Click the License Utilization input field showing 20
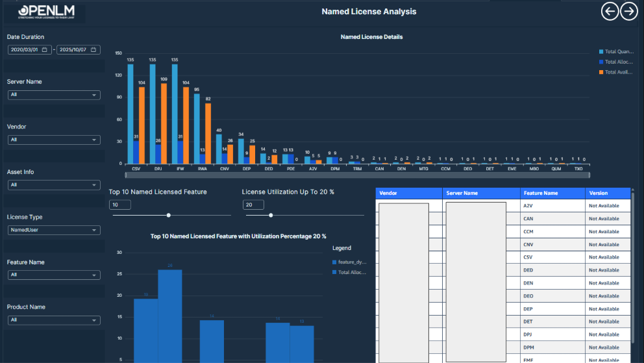This screenshot has width=644, height=363. click(253, 205)
